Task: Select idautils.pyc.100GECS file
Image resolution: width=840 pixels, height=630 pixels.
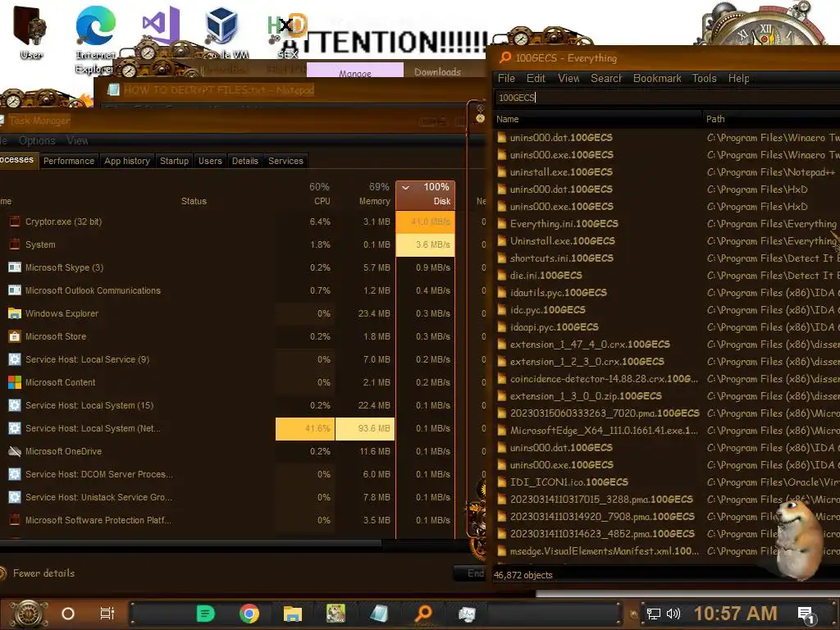Action: (x=558, y=293)
